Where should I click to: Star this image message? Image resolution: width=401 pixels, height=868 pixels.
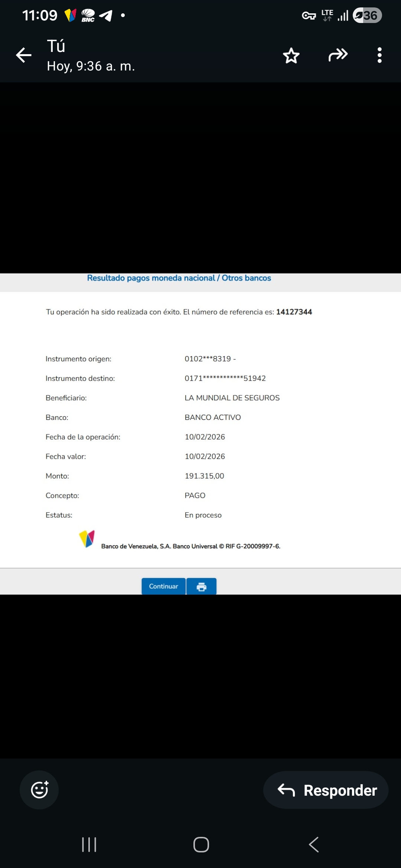(291, 56)
